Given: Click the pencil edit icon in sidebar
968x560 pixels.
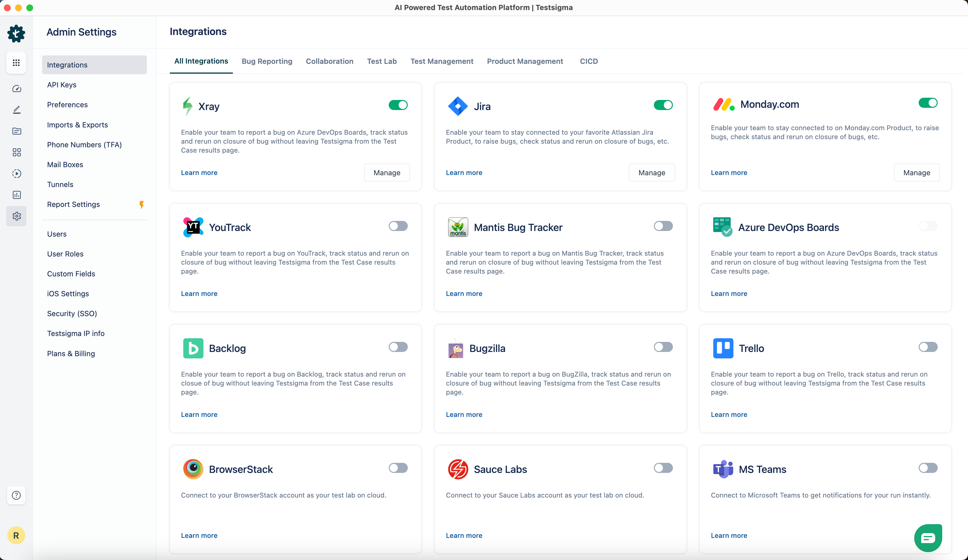Looking at the screenshot, I should pos(17,110).
